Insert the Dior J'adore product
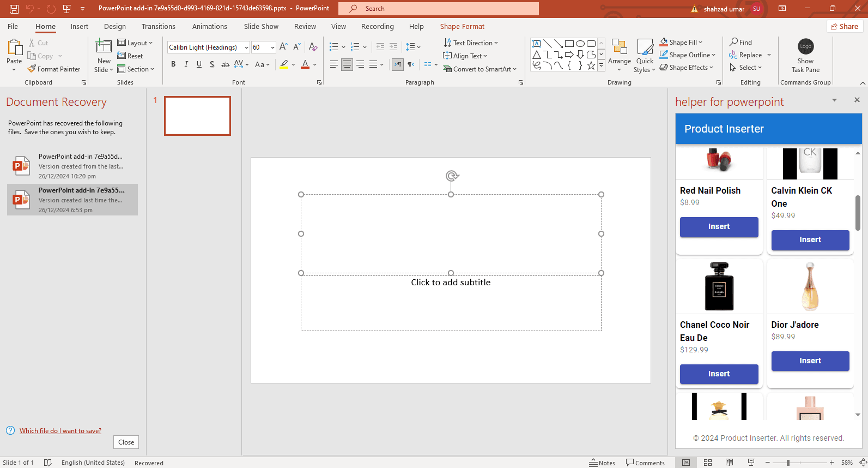868x468 pixels. click(810, 361)
